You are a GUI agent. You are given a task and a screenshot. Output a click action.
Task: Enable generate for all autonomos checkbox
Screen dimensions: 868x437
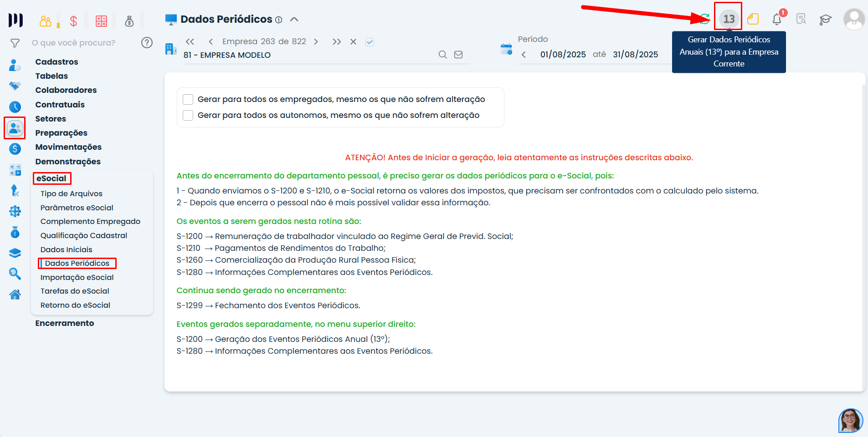pyautogui.click(x=188, y=115)
